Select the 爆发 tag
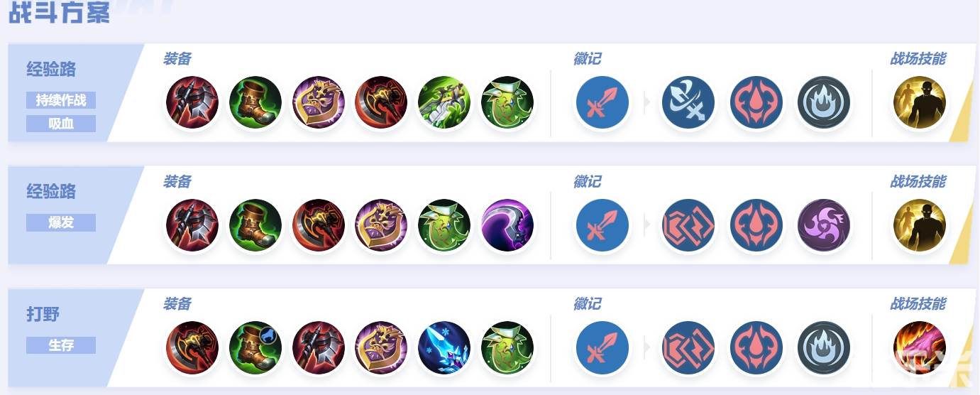Viewport: 980px width, 395px height. [61, 222]
